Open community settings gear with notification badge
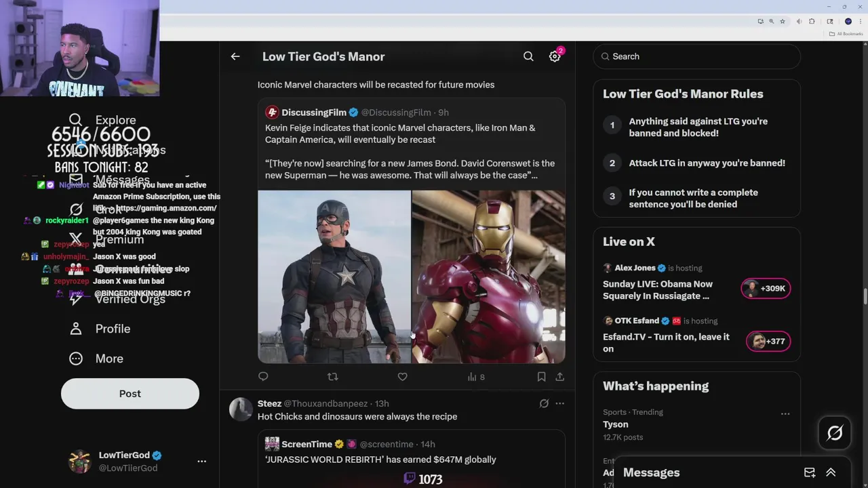 pos(555,57)
